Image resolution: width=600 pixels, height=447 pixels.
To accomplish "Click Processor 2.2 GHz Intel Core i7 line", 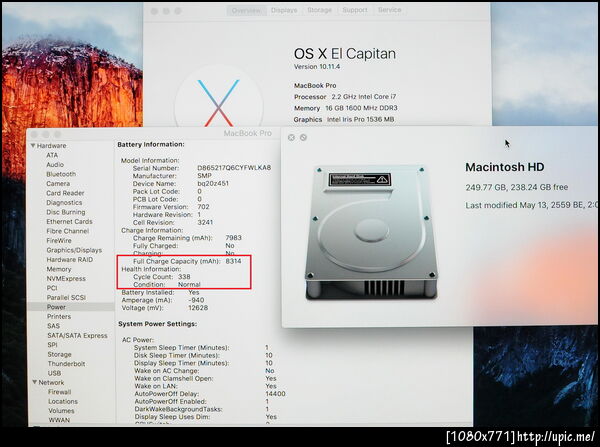I will pyautogui.click(x=345, y=97).
